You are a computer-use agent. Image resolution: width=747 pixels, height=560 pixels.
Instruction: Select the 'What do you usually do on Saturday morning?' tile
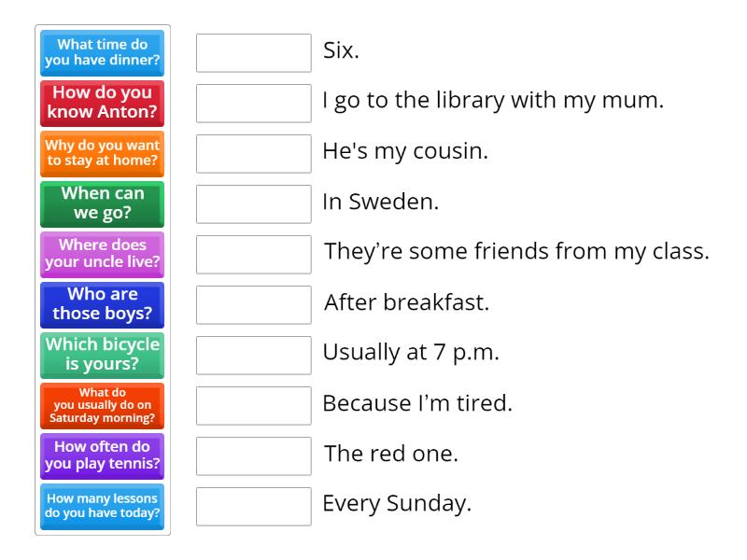click(x=102, y=405)
